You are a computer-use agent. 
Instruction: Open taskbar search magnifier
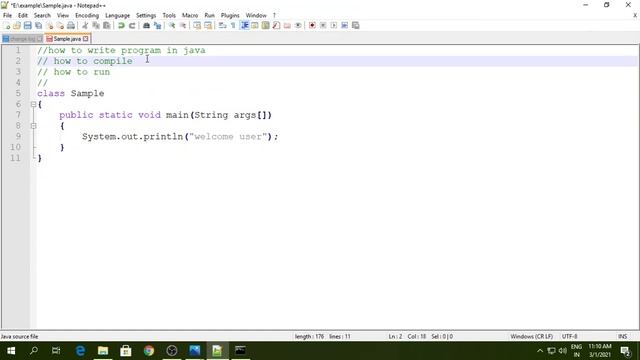click(34, 351)
